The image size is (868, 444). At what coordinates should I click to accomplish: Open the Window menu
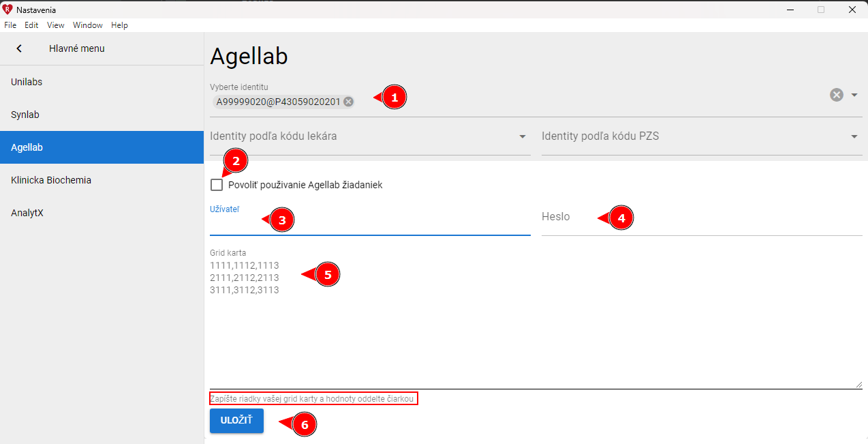[x=88, y=25]
